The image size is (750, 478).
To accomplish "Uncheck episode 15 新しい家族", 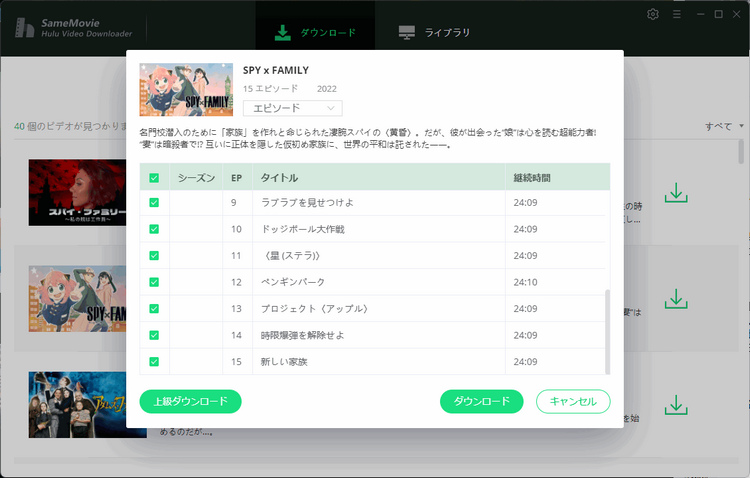I will click(154, 362).
